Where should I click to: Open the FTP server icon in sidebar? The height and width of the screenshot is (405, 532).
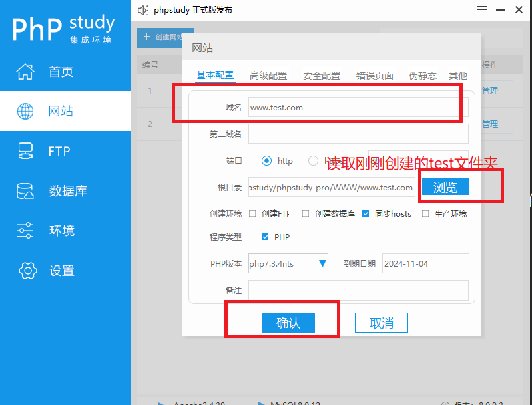coord(25,151)
